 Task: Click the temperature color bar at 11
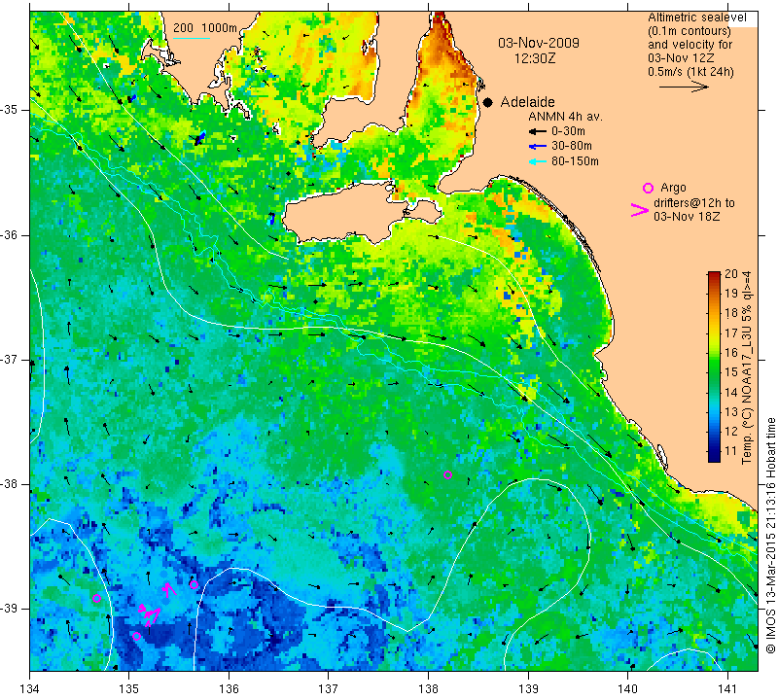click(714, 451)
